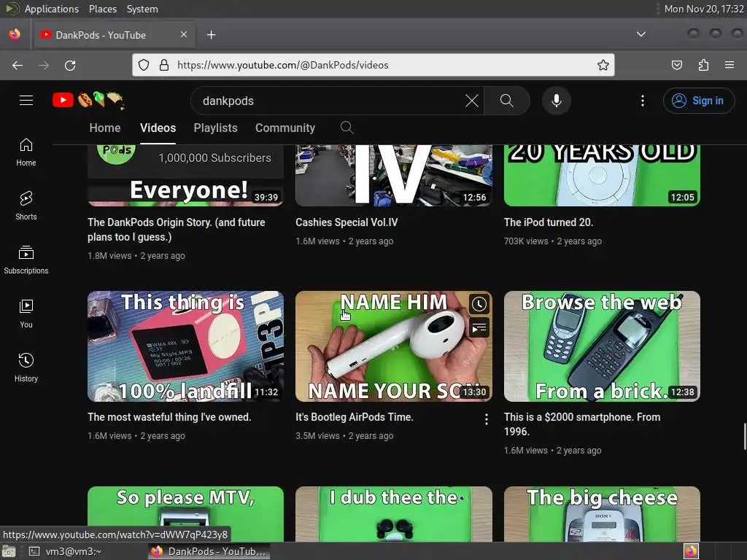View site security lock info
This screenshot has width=747, height=560.
click(x=164, y=65)
